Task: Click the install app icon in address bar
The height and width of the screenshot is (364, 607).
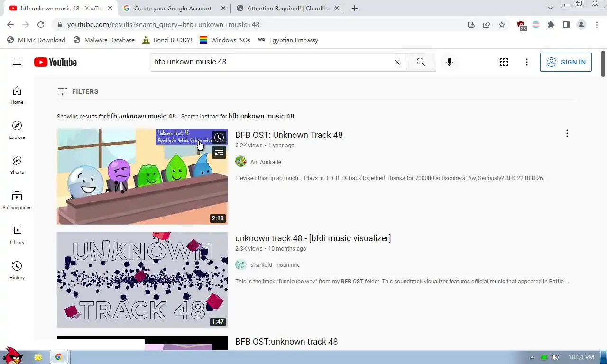Action: [471, 25]
